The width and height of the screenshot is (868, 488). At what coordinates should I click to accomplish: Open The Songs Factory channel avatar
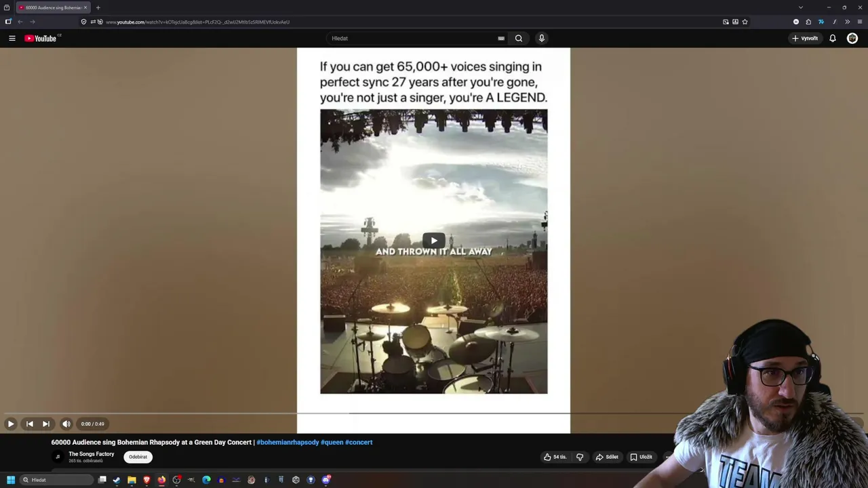click(58, 457)
